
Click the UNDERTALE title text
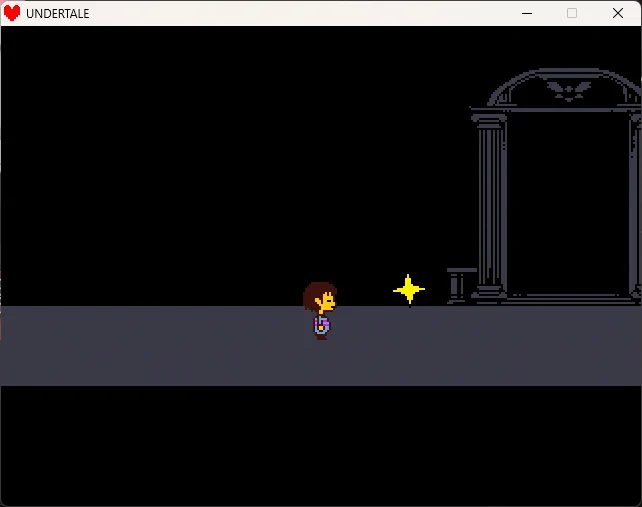(x=58, y=14)
